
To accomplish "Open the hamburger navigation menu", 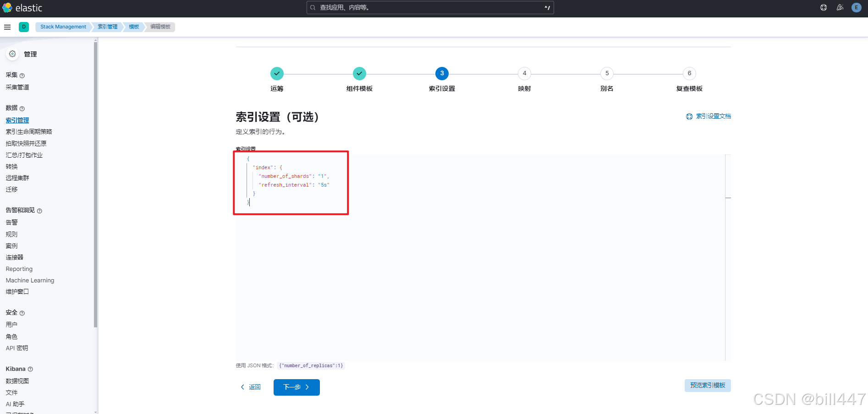I will [7, 27].
